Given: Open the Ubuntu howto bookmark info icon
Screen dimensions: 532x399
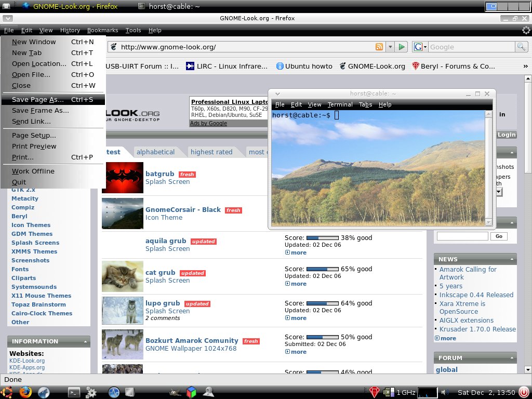Looking at the screenshot, I should (280, 66).
